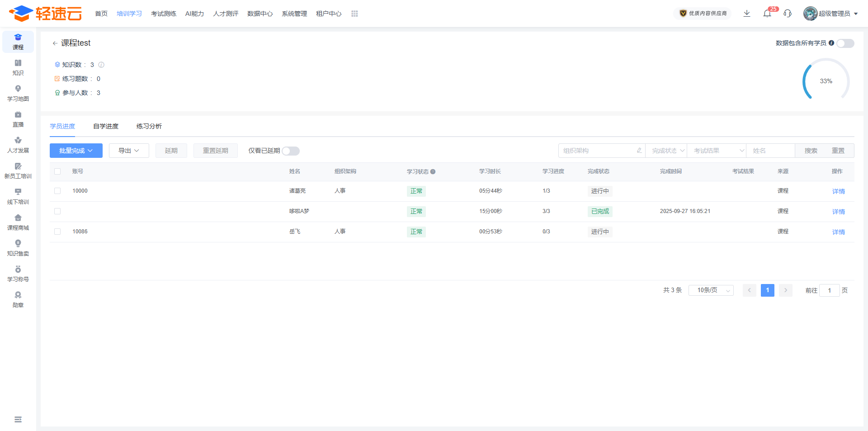Toggle the 数据包含所有学员 switch
868x431 pixels.
[x=845, y=43]
